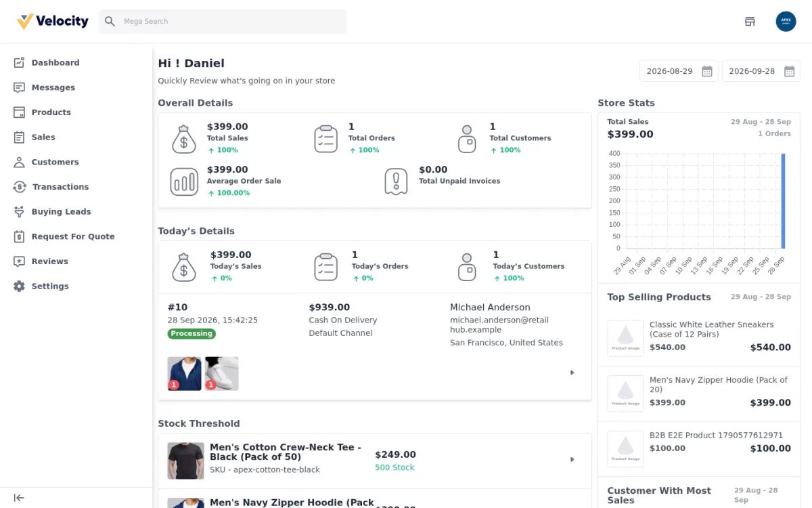Open the Customers menu label
This screenshot has width=812, height=508.
(x=55, y=162)
